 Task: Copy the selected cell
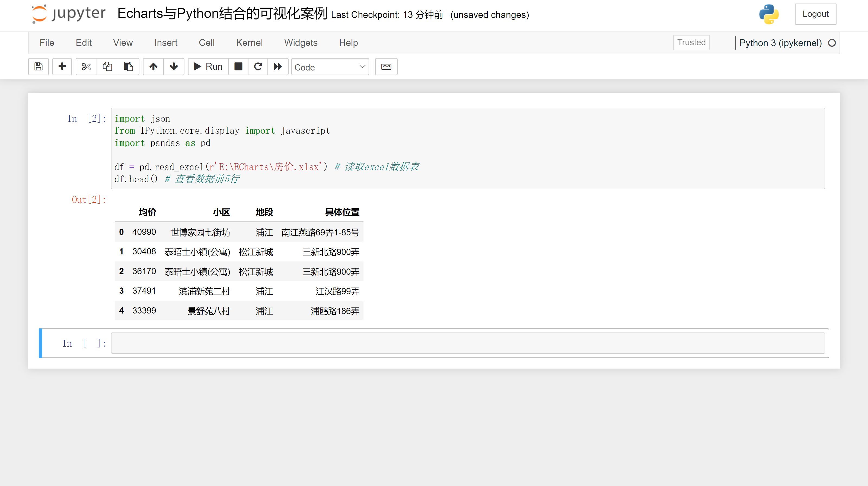tap(107, 66)
